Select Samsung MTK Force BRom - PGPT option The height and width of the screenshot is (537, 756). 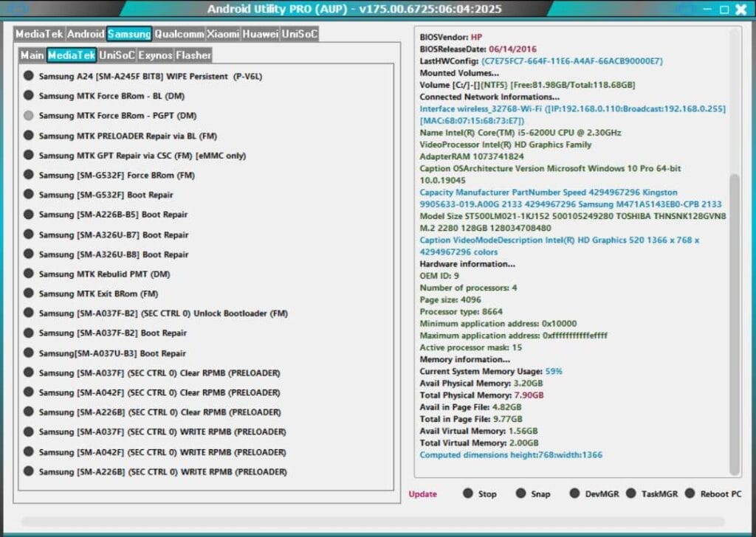point(30,116)
